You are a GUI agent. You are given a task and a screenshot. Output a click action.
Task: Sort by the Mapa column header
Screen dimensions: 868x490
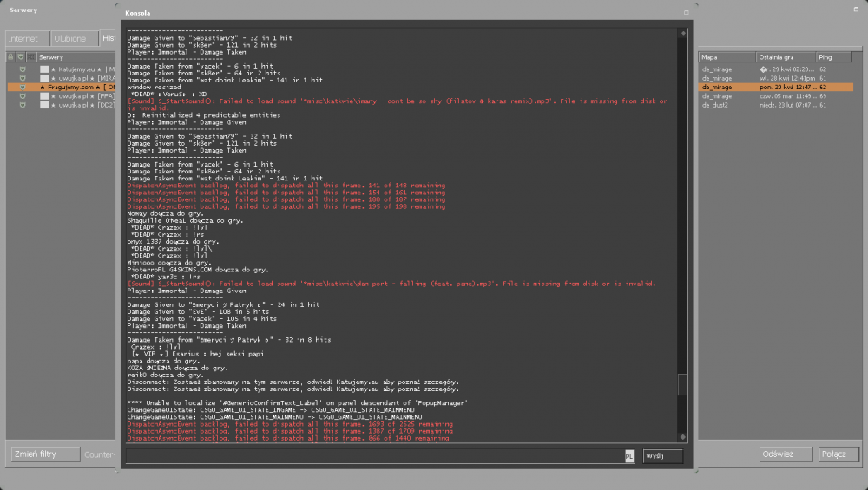[x=727, y=57]
